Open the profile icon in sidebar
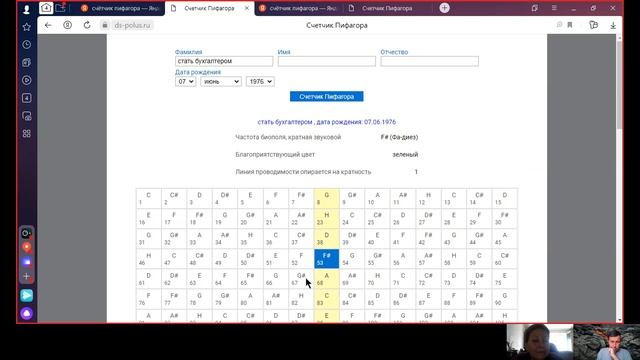The image size is (640, 360). pos(27,9)
